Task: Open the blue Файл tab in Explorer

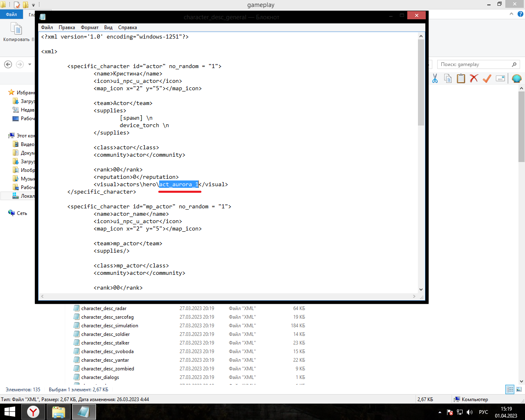Action: click(11, 14)
